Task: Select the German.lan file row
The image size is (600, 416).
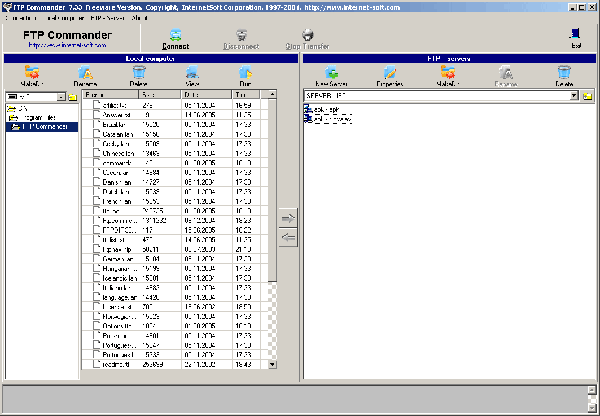Action: pos(175,259)
